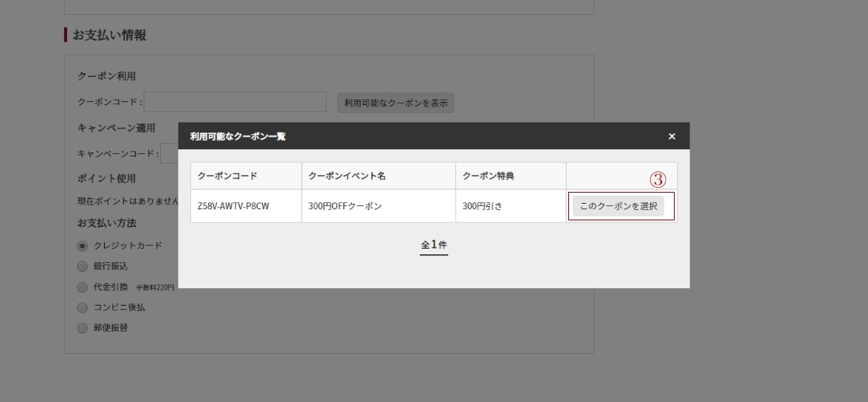Select the クレジットカード payment option
Viewport: 868px width, 402px height.
[x=83, y=246]
